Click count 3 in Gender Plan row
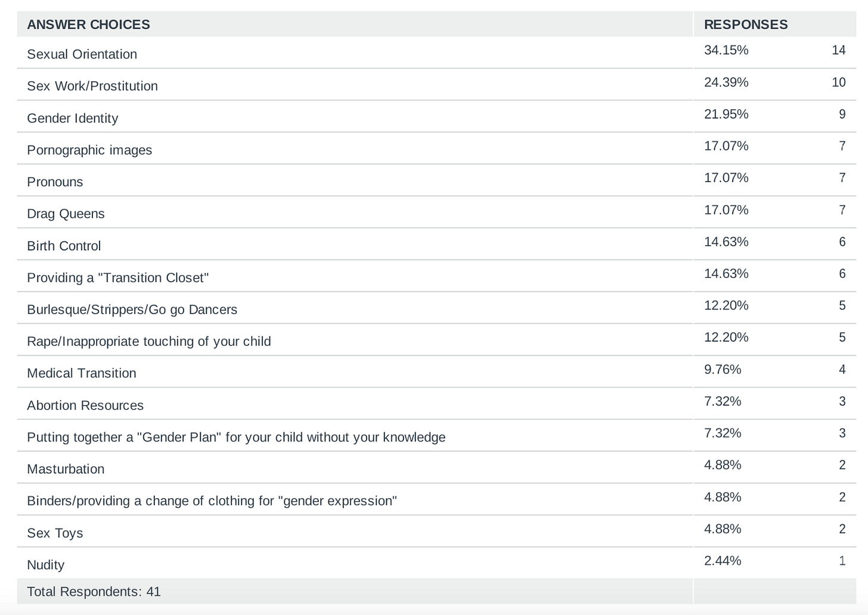The width and height of the screenshot is (868, 615). tap(842, 433)
